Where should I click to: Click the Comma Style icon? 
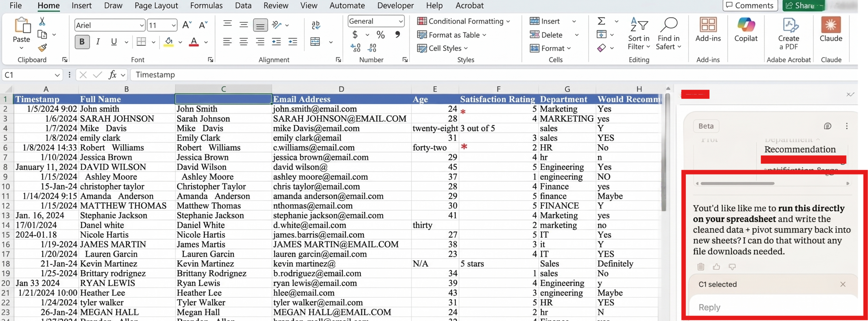click(397, 35)
